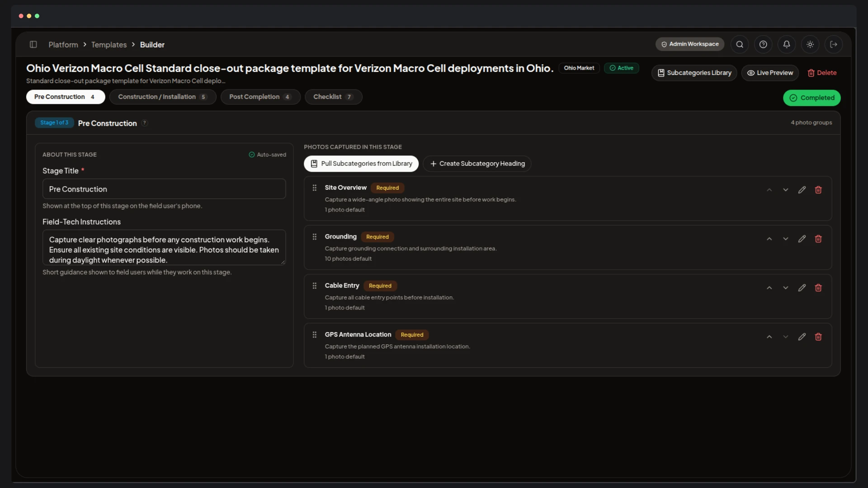Click the Pre Construction help tooltip icon
Screen dimensions: 868x488
[145, 123]
